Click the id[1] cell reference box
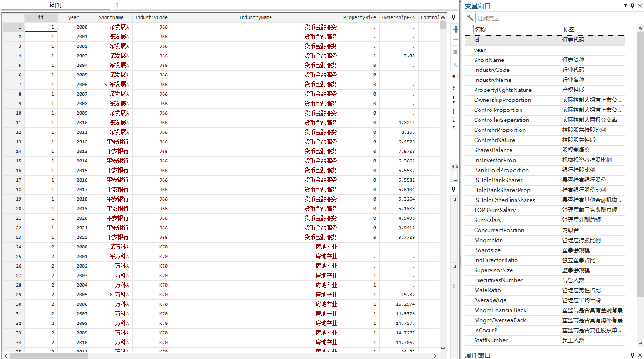This screenshot has height=359, width=644. pos(55,5)
